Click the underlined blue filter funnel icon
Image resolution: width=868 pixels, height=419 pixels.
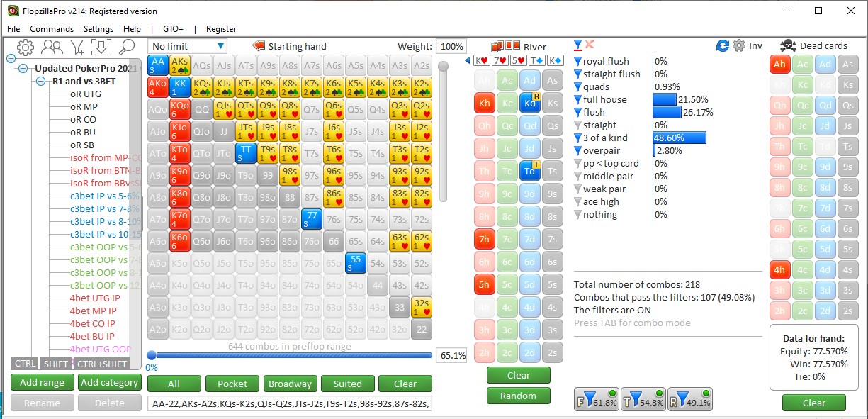click(577, 45)
